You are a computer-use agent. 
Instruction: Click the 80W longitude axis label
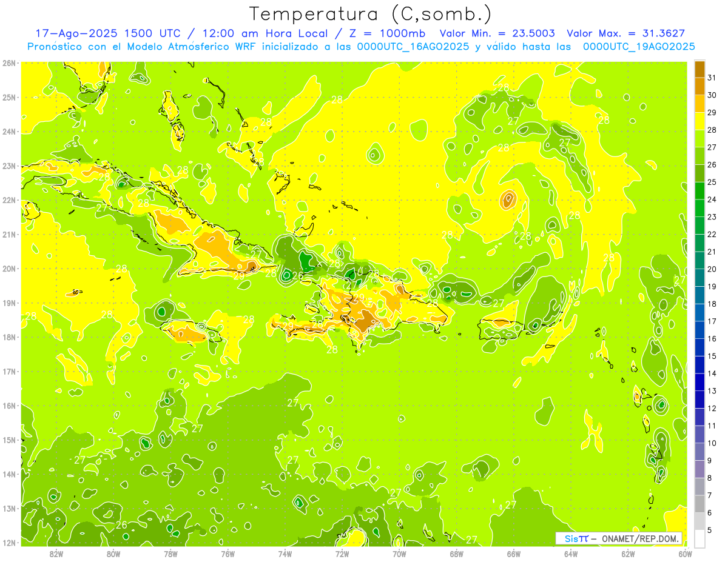click(x=113, y=554)
